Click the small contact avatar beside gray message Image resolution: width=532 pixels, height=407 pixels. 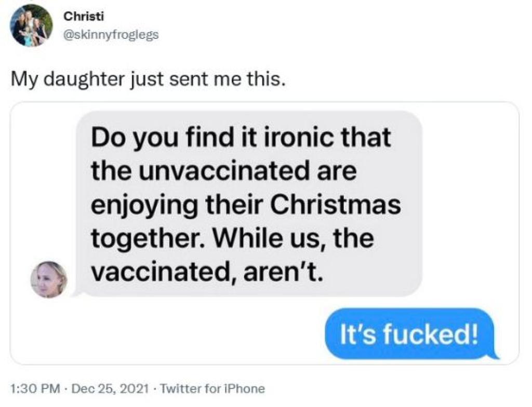pos(49,279)
